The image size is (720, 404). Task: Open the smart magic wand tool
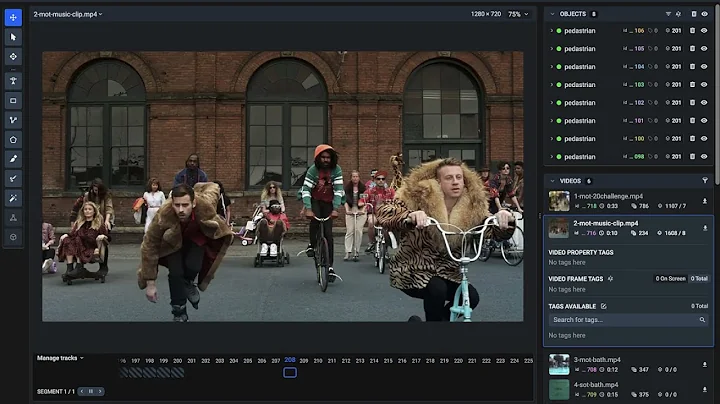(x=13, y=198)
